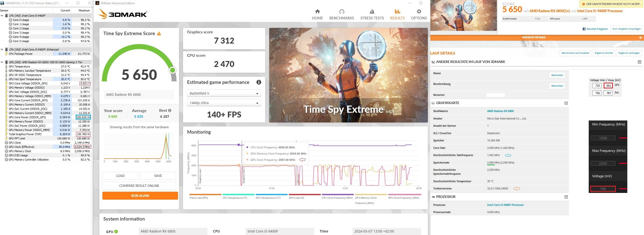Collapse the GRAFIKKARTE section
Viewport: 644px width, 235px height.
(566, 103)
